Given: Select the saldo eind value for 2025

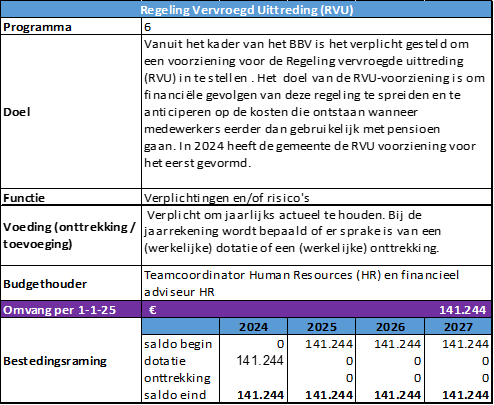Looking at the screenshot, I should pyautogui.click(x=329, y=395).
